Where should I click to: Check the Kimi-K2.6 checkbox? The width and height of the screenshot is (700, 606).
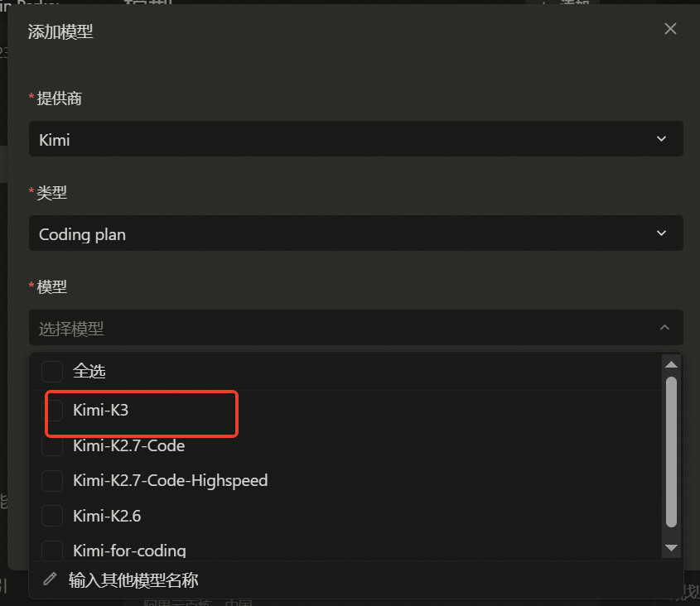click(x=52, y=516)
